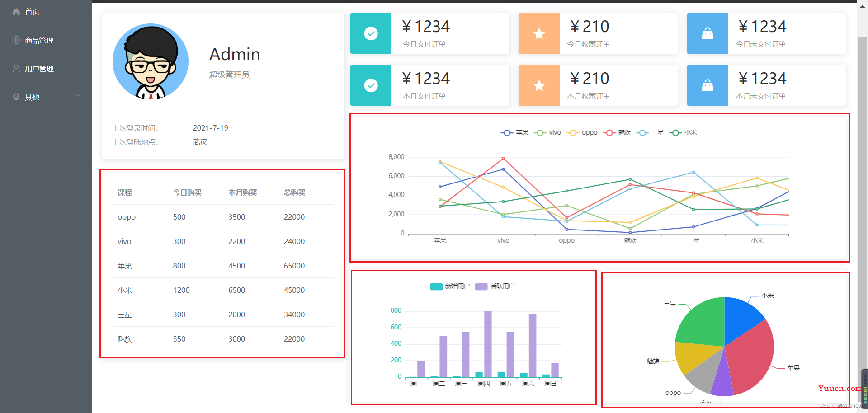Screen dimensions: 868x413
Task: Click the checkmark icon for 今日支付订单
Action: (371, 33)
